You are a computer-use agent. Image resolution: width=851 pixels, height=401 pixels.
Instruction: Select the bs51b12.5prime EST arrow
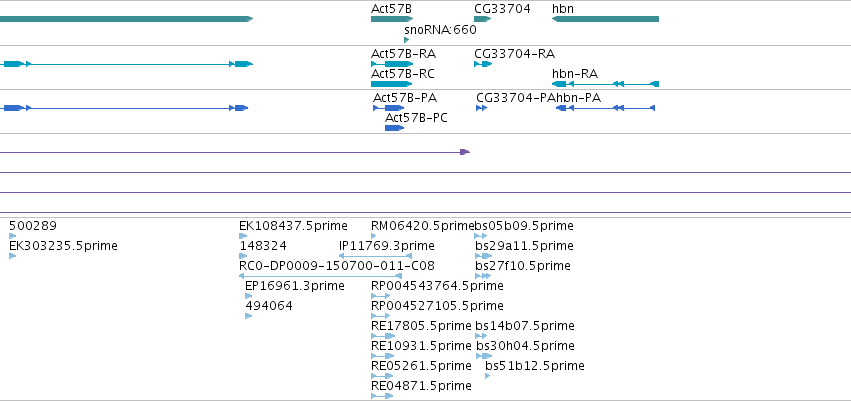487,376
